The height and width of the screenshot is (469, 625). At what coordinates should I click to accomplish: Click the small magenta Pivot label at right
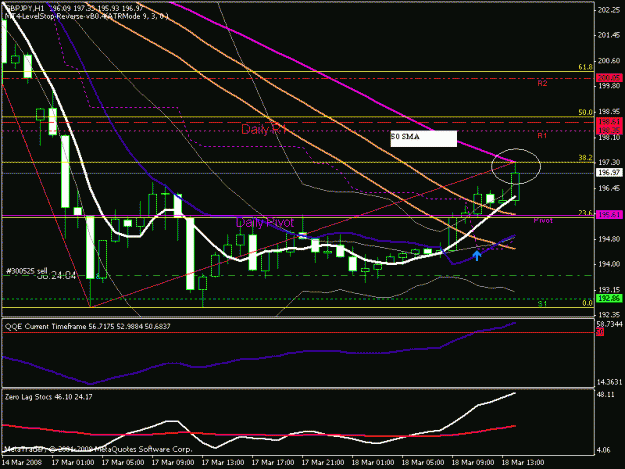pyautogui.click(x=543, y=220)
